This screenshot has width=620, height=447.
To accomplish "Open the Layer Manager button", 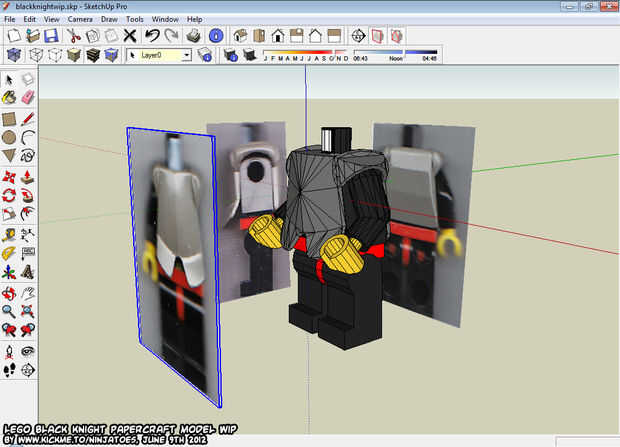I will click(205, 55).
